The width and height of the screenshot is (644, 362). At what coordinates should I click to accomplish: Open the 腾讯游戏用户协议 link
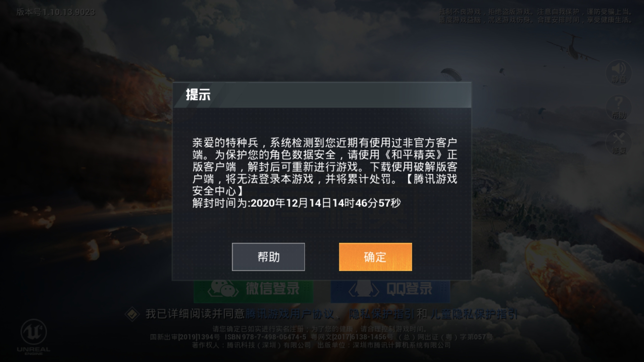tap(290, 314)
